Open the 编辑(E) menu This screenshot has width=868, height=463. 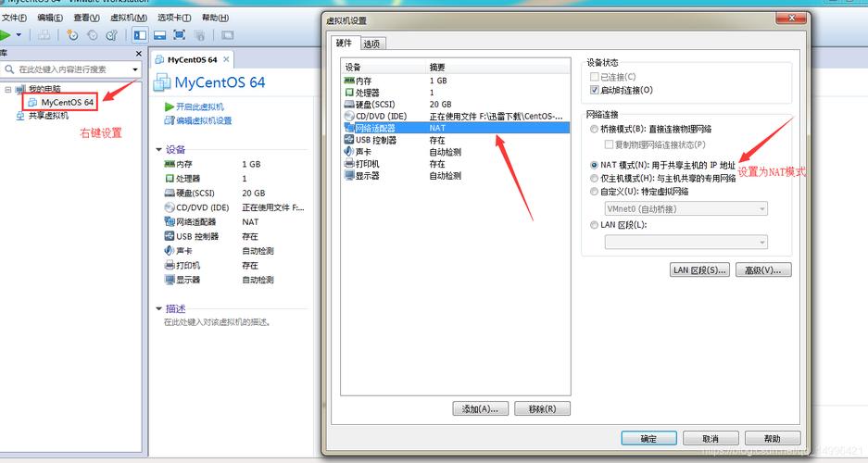(x=50, y=18)
